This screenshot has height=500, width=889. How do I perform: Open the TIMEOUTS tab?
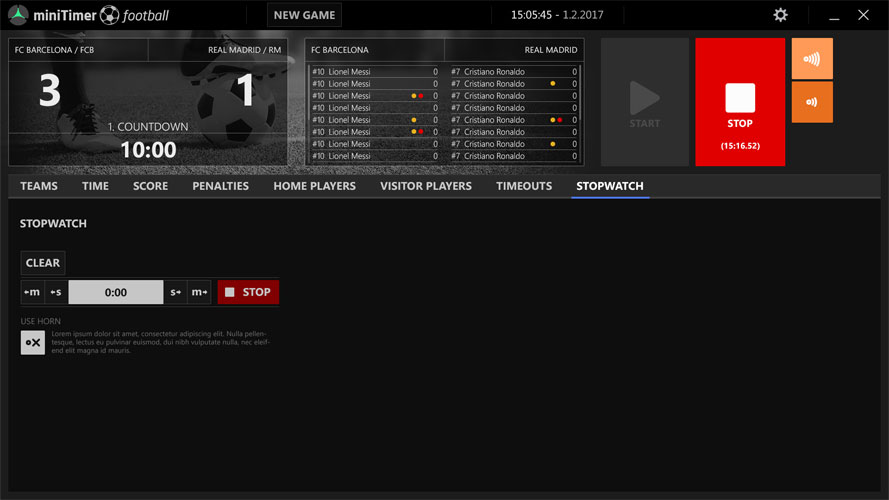[x=524, y=186]
